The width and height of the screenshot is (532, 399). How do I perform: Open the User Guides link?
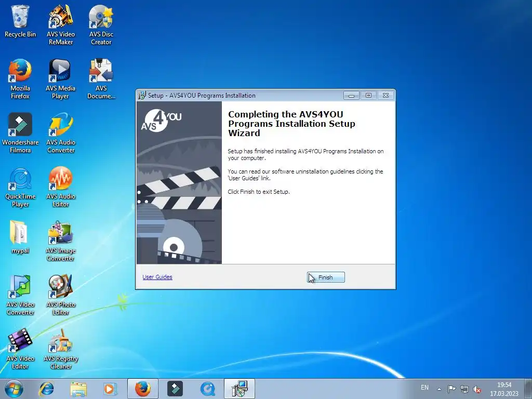pos(157,277)
